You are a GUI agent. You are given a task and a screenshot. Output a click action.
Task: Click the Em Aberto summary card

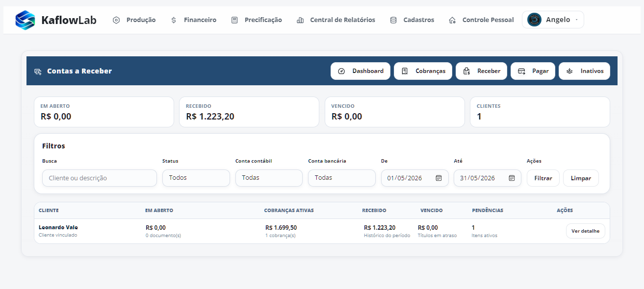pos(104,112)
